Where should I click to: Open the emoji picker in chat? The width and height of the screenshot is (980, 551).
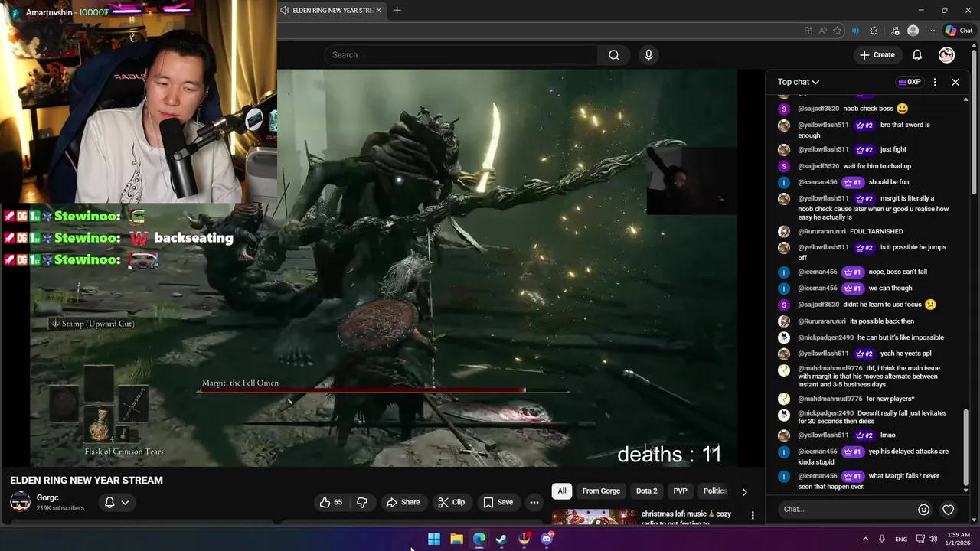[x=923, y=510]
